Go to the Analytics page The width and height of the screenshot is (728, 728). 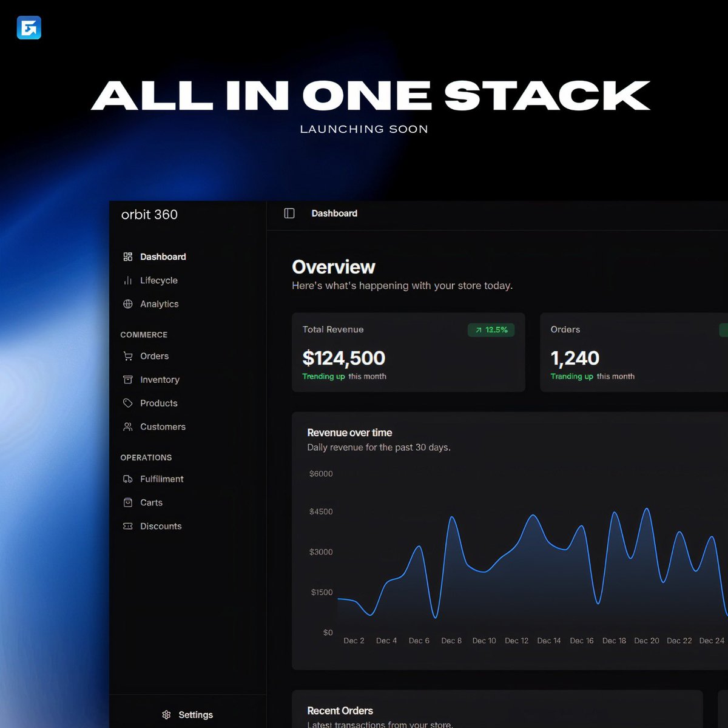point(160,304)
